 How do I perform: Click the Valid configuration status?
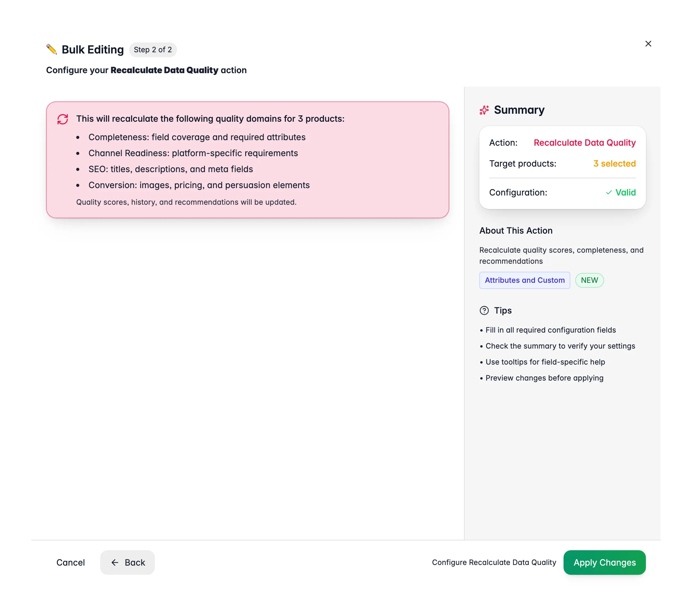[x=625, y=192]
